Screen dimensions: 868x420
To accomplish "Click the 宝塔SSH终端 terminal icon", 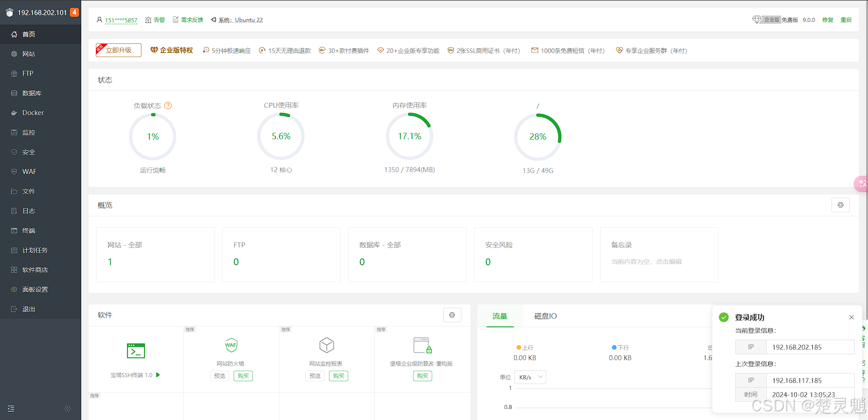I will click(136, 351).
